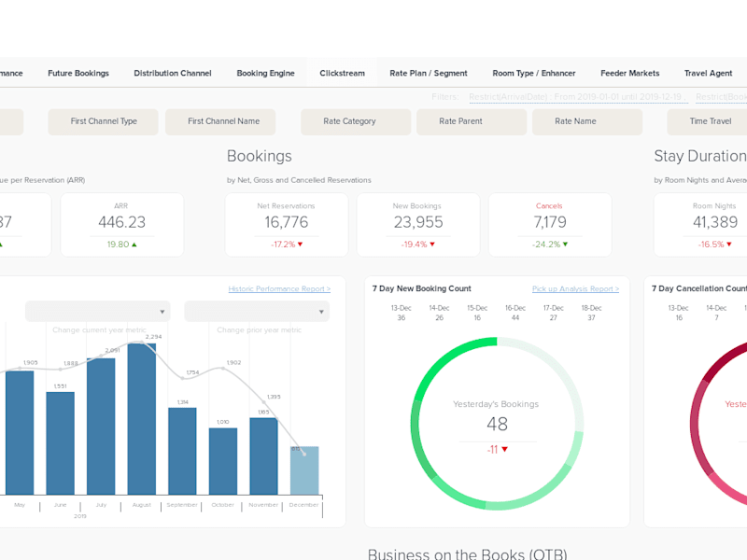Expand the change prior year metric dropdown
747x560 pixels.
coord(257,312)
